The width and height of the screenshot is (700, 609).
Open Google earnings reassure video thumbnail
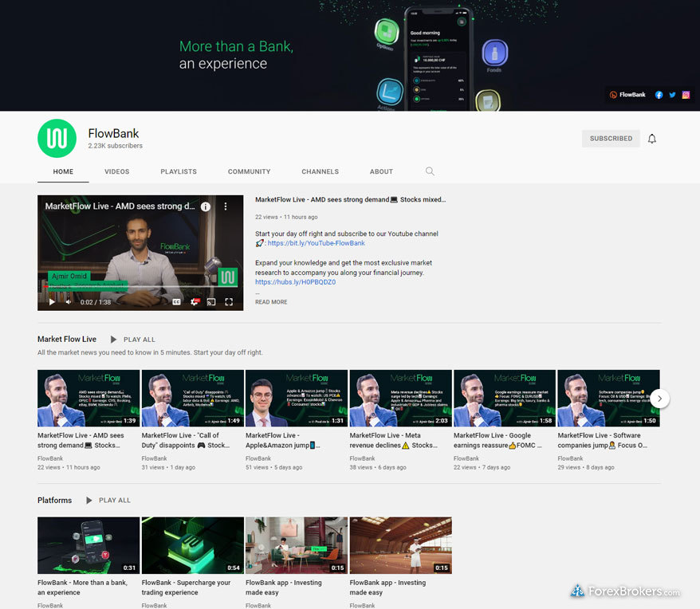click(x=505, y=399)
